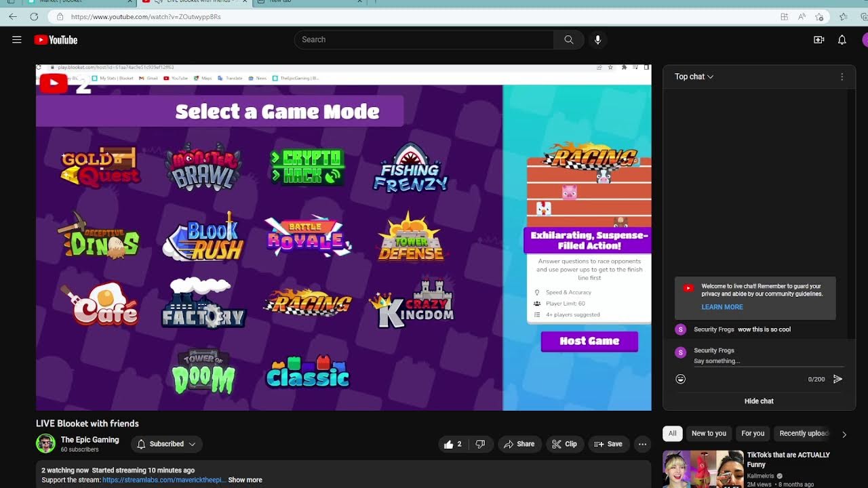Dislike this video

[480, 444]
